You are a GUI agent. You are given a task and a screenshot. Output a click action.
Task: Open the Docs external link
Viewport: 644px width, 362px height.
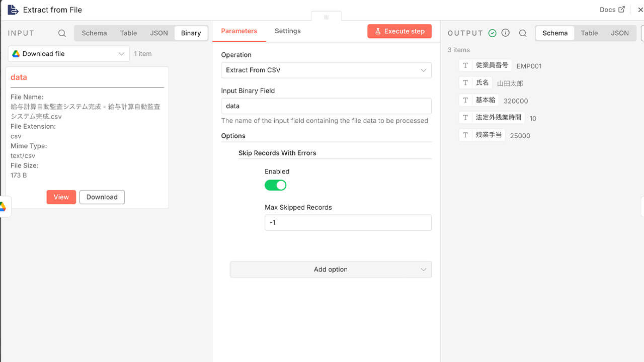pyautogui.click(x=612, y=10)
